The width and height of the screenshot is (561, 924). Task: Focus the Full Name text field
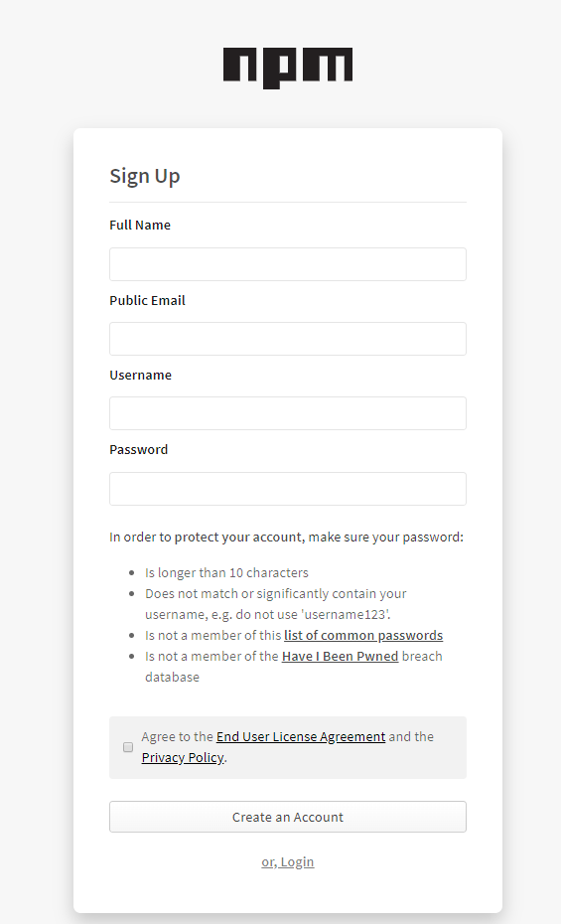(x=287, y=264)
